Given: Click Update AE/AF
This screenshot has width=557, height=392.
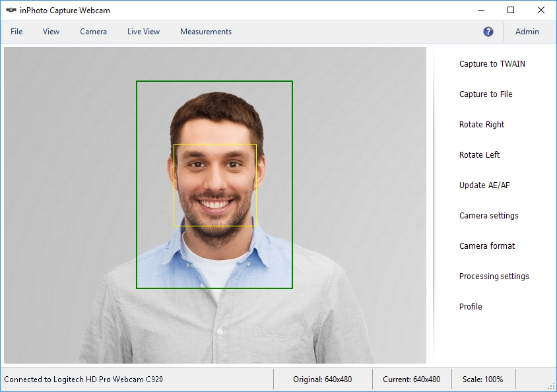Looking at the screenshot, I should coord(484,185).
